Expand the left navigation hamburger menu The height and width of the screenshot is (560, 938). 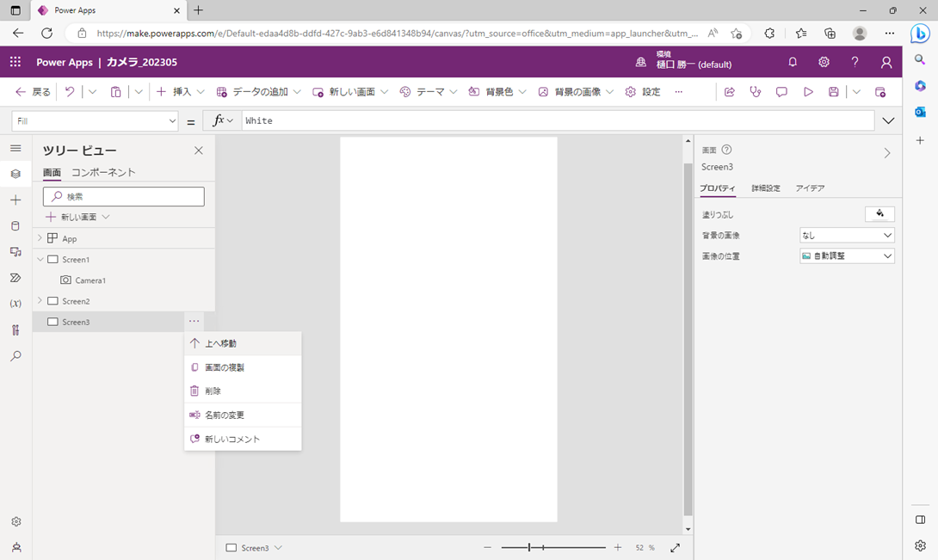point(15,148)
